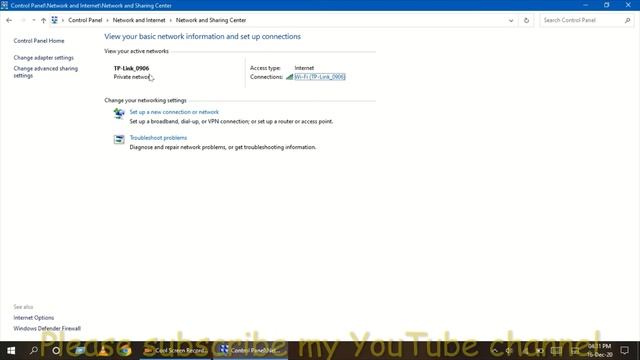
Task: Open Change advanced sharing settings
Action: (x=45, y=72)
